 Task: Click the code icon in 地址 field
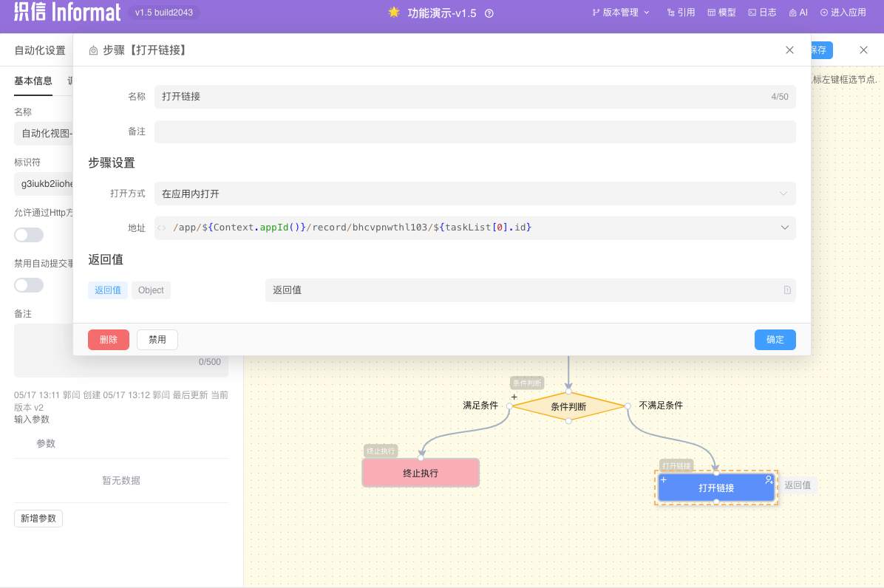[x=162, y=228]
